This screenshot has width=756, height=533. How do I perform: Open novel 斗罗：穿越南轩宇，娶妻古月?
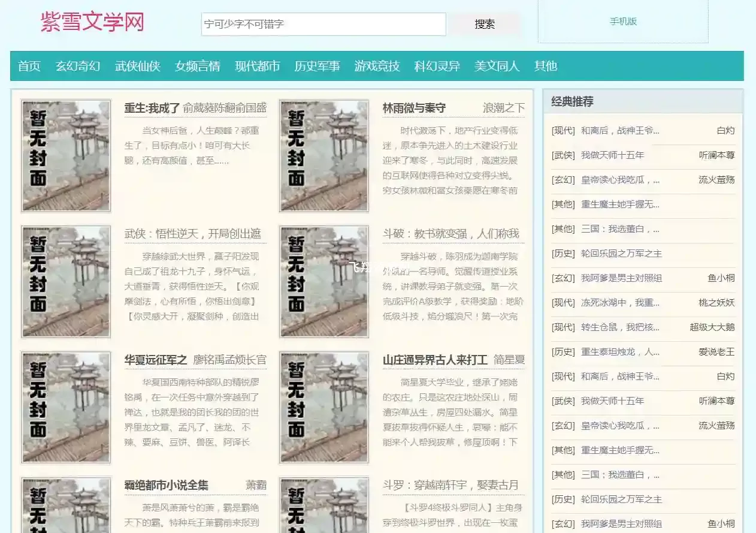click(451, 485)
